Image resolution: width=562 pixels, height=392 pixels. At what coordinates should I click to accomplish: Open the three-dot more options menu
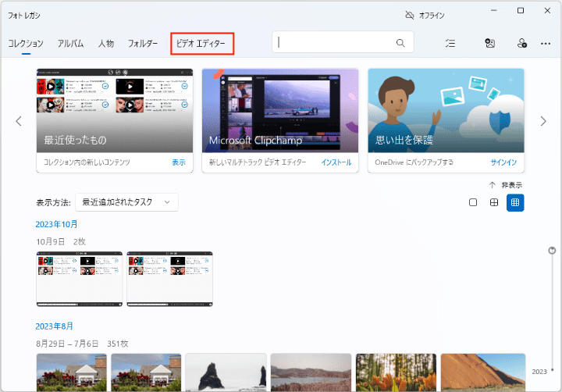(x=546, y=44)
